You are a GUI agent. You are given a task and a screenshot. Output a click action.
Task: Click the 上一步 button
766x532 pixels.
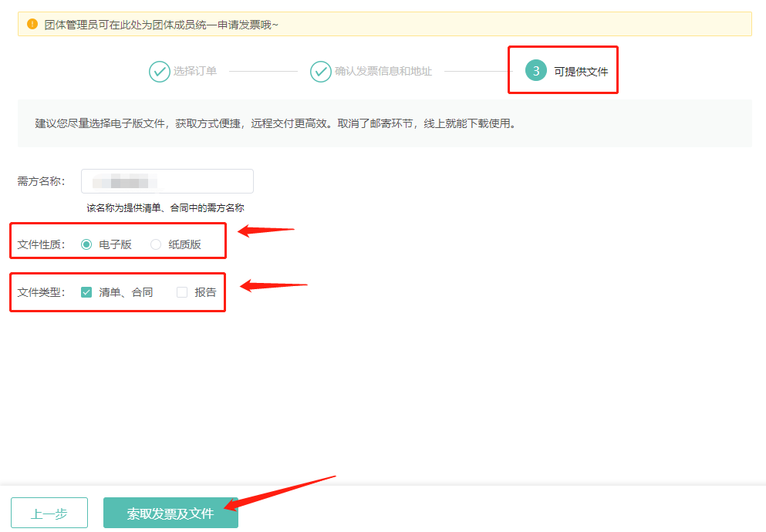point(49,512)
